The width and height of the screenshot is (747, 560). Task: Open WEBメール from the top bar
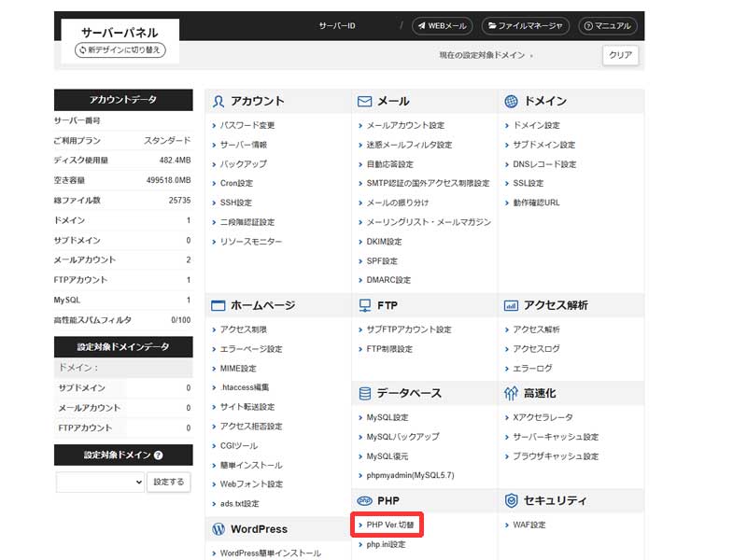click(x=442, y=26)
